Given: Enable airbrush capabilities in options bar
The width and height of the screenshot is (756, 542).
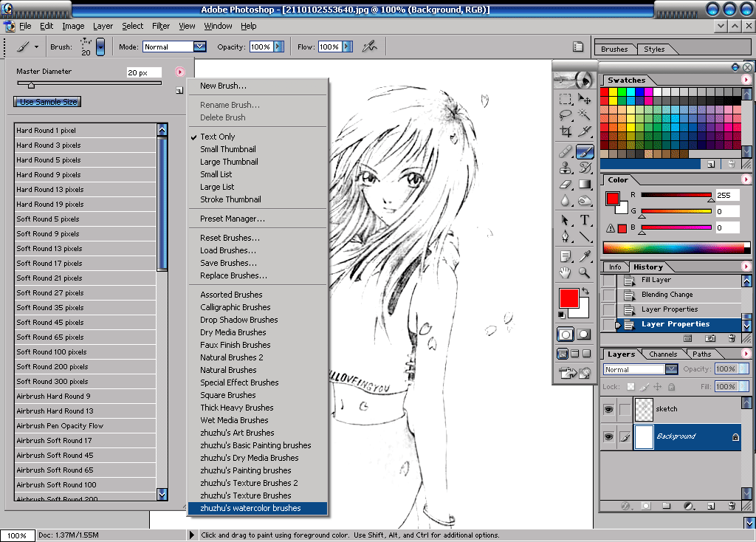Looking at the screenshot, I should [370, 47].
